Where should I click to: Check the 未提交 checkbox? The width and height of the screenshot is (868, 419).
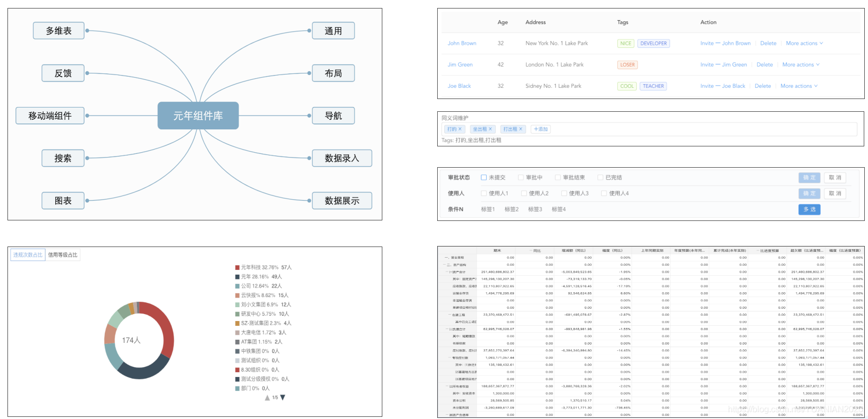coord(484,178)
